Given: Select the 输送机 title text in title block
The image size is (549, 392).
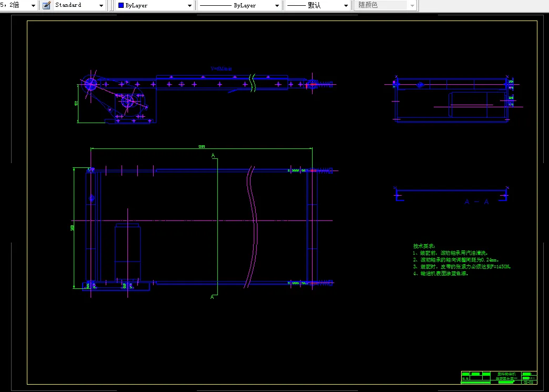Looking at the screenshot, I should click(x=506, y=374).
